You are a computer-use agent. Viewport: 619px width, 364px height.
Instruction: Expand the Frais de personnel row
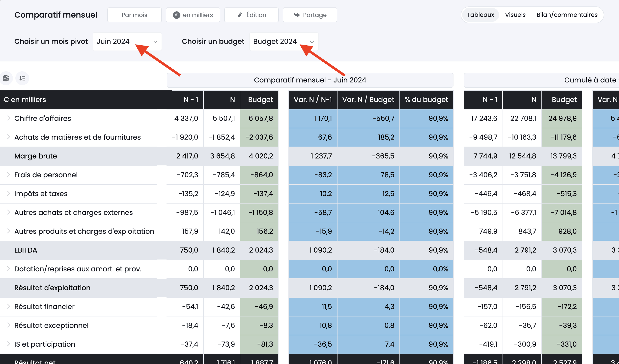[8, 175]
